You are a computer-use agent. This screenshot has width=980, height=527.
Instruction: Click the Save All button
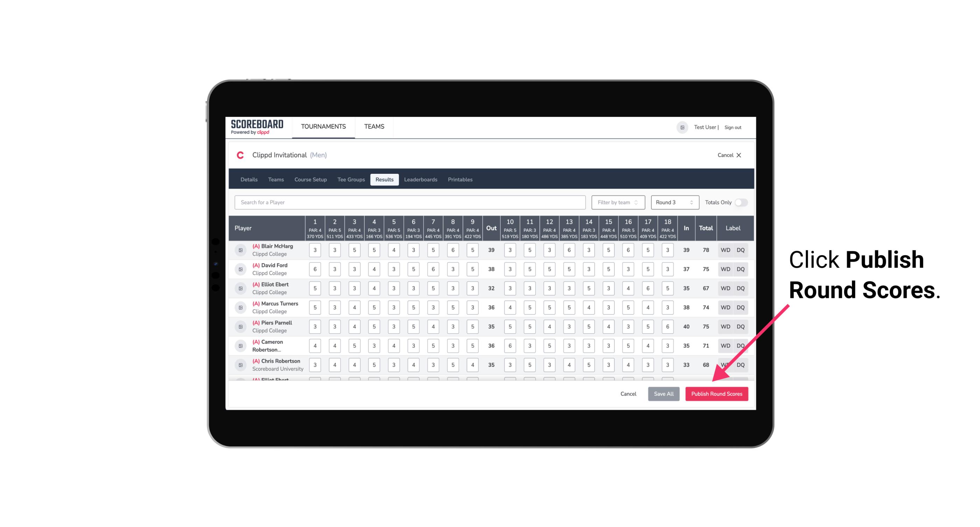click(663, 393)
